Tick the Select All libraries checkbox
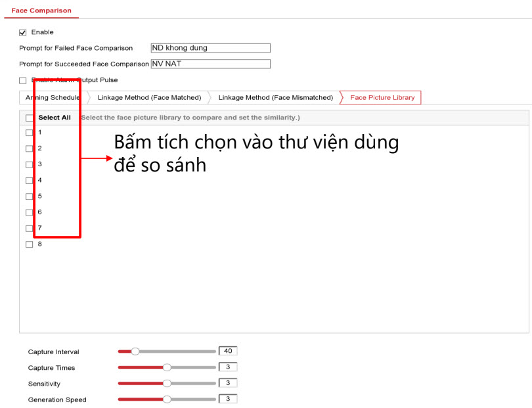Screen dimensions: 532x408 [x=29, y=118]
